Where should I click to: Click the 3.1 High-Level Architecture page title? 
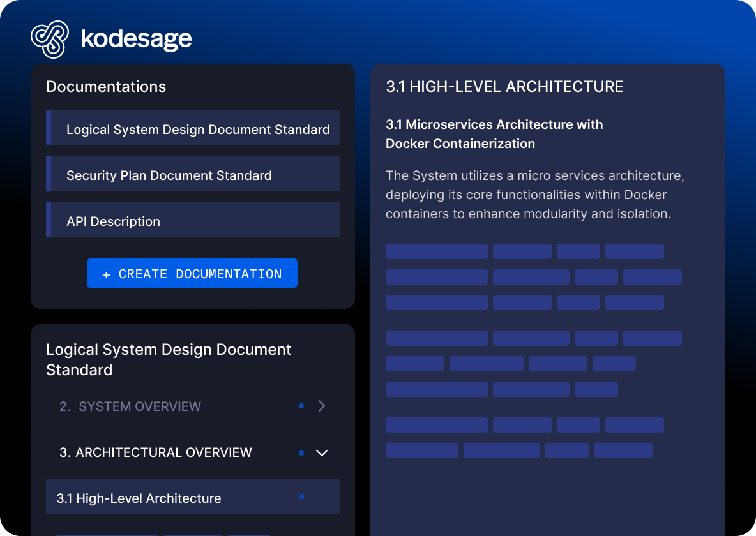504,86
